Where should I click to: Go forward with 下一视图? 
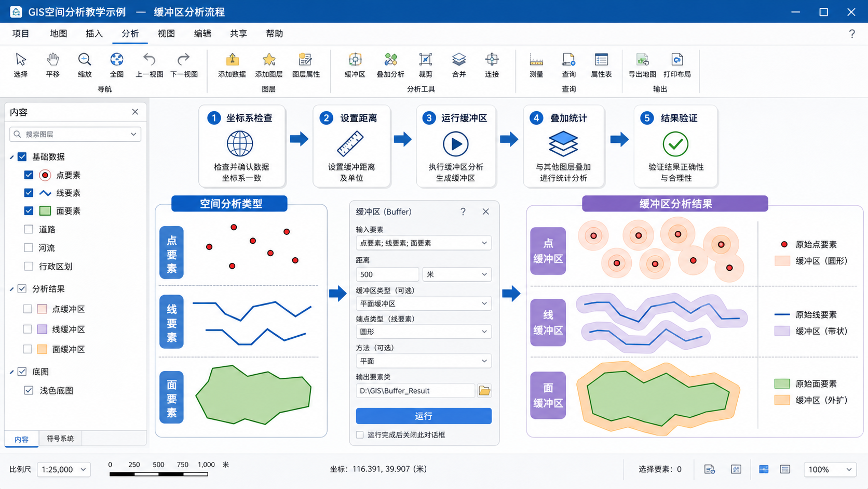[x=184, y=65]
